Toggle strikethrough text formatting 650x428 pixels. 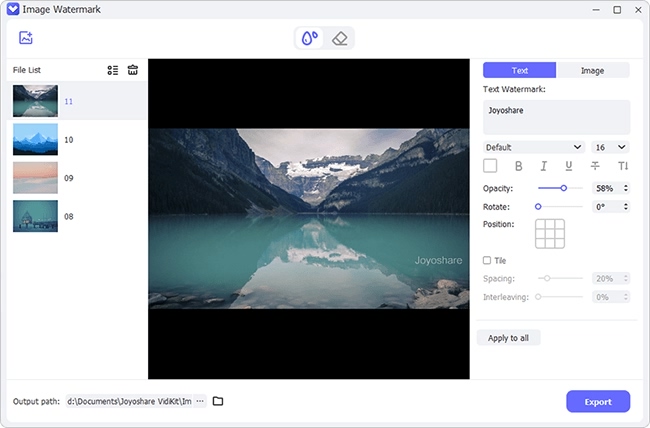pos(595,166)
